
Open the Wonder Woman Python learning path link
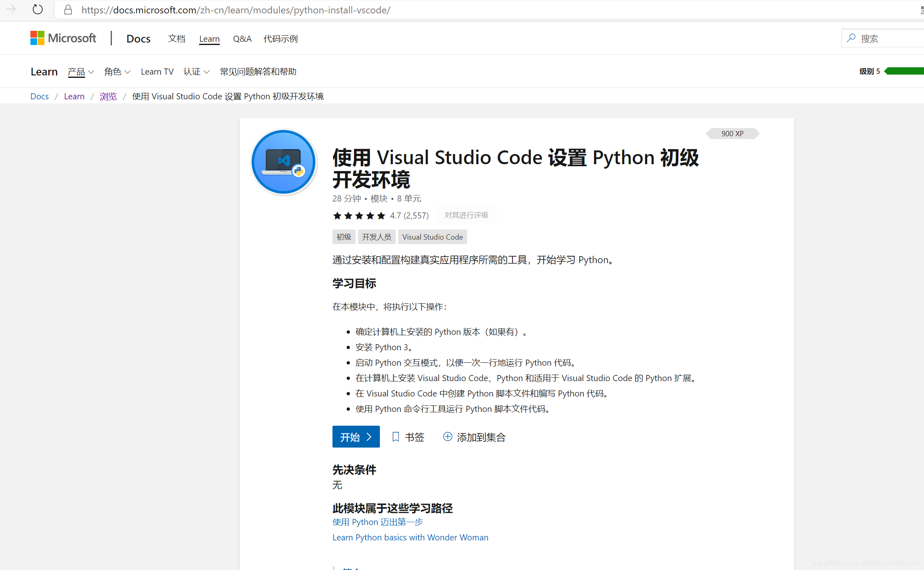click(410, 537)
